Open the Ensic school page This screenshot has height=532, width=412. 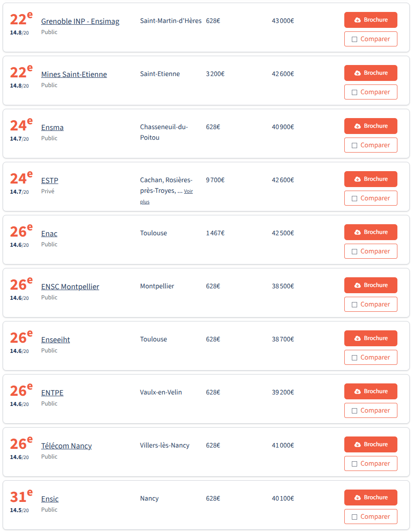tap(50, 499)
